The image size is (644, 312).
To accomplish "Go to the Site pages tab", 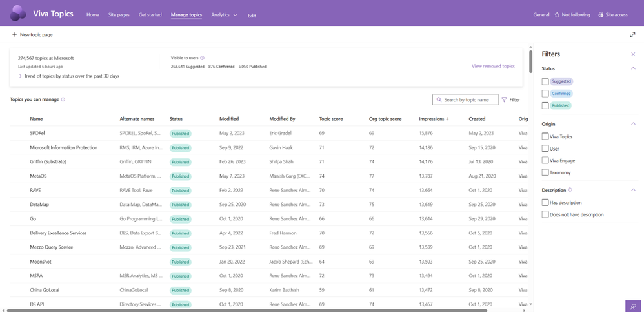I will 119,14.
